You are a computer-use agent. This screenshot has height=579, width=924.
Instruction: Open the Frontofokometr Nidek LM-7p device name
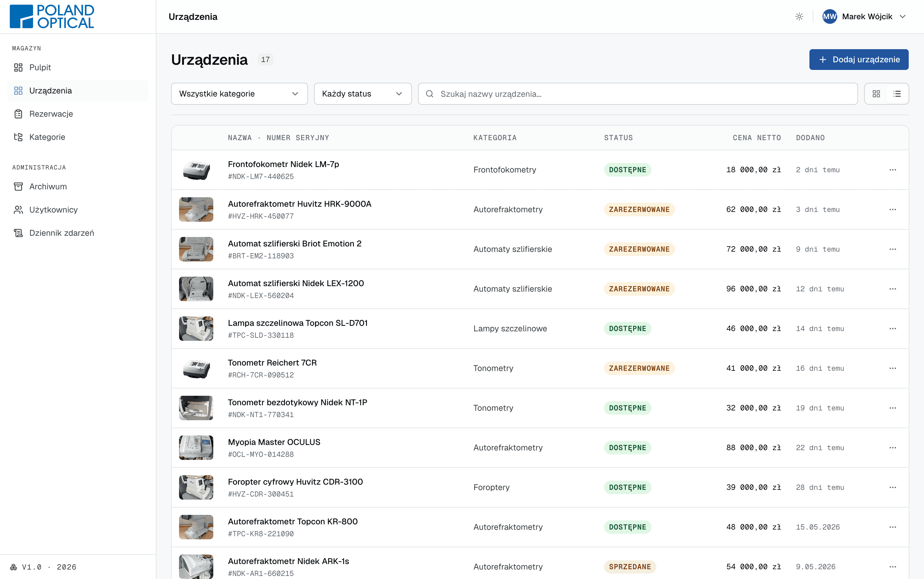coord(284,164)
